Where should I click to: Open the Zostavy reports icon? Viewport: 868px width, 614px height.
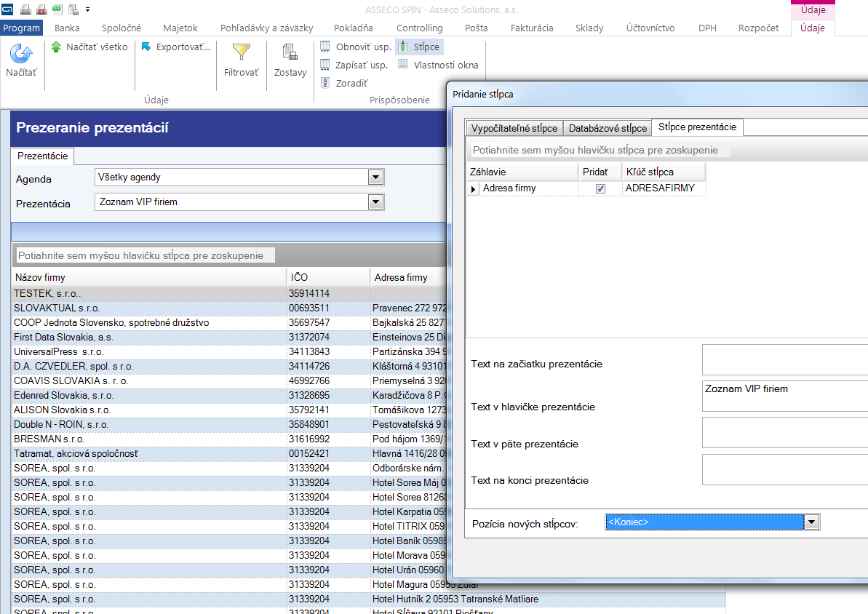pyautogui.click(x=290, y=52)
